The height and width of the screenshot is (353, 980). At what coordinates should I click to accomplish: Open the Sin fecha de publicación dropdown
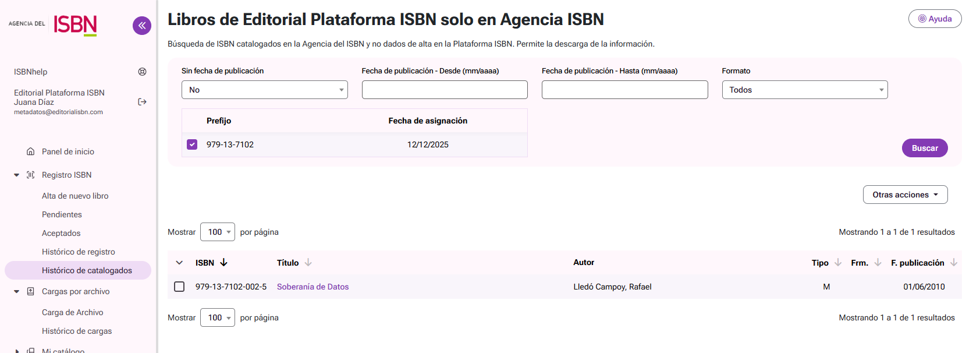coord(265,90)
